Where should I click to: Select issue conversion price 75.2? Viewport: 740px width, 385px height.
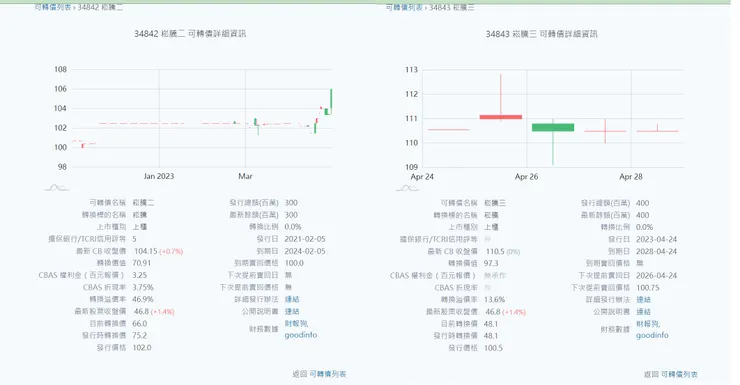[140, 335]
